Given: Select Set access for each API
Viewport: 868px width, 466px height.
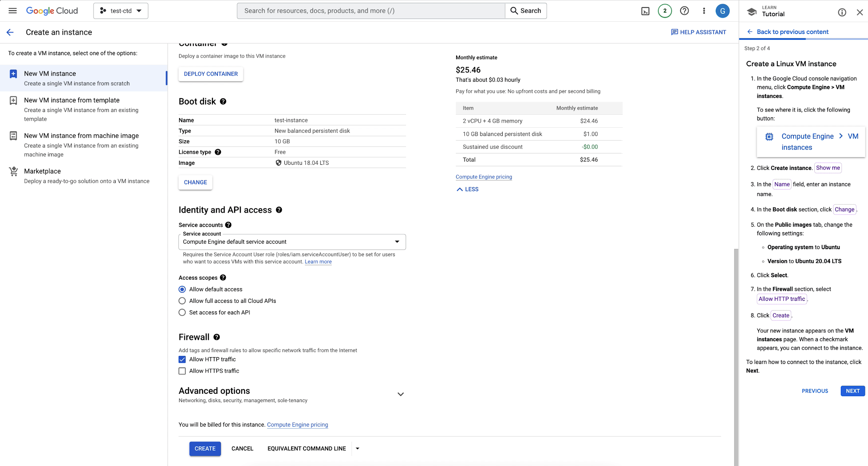Looking at the screenshot, I should [x=182, y=313].
